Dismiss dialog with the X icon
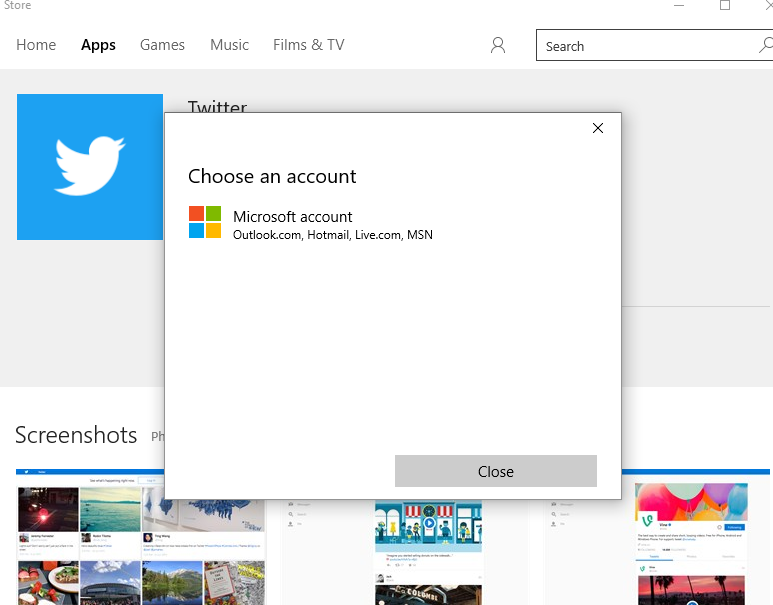The height and width of the screenshot is (605, 773). [x=597, y=128]
